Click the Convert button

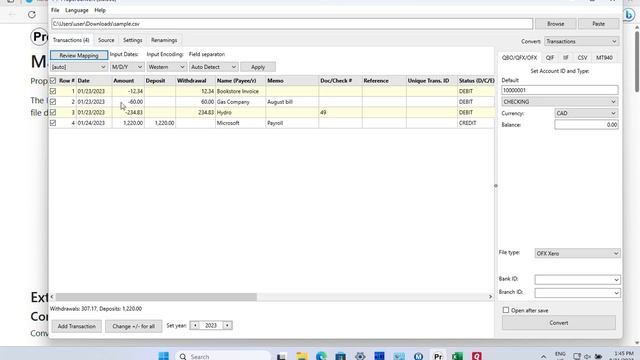559,323
